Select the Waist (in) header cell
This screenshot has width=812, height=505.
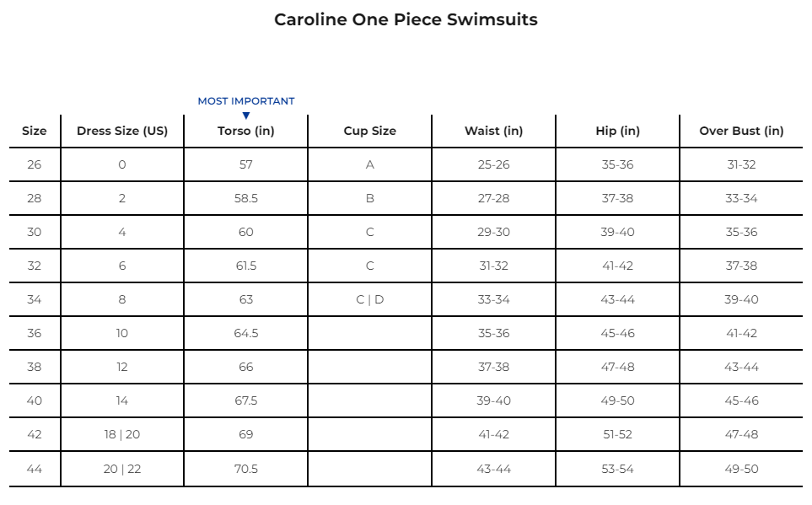(x=493, y=131)
